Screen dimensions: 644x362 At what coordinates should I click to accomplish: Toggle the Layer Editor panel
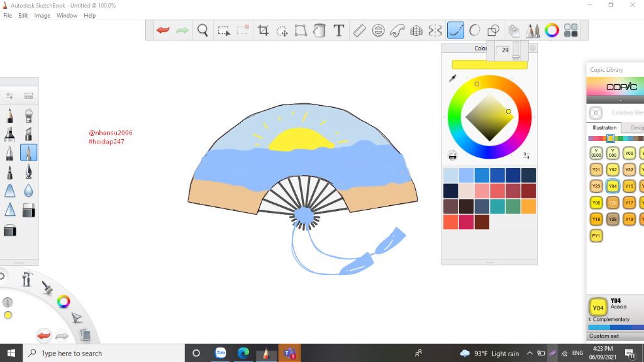513,30
